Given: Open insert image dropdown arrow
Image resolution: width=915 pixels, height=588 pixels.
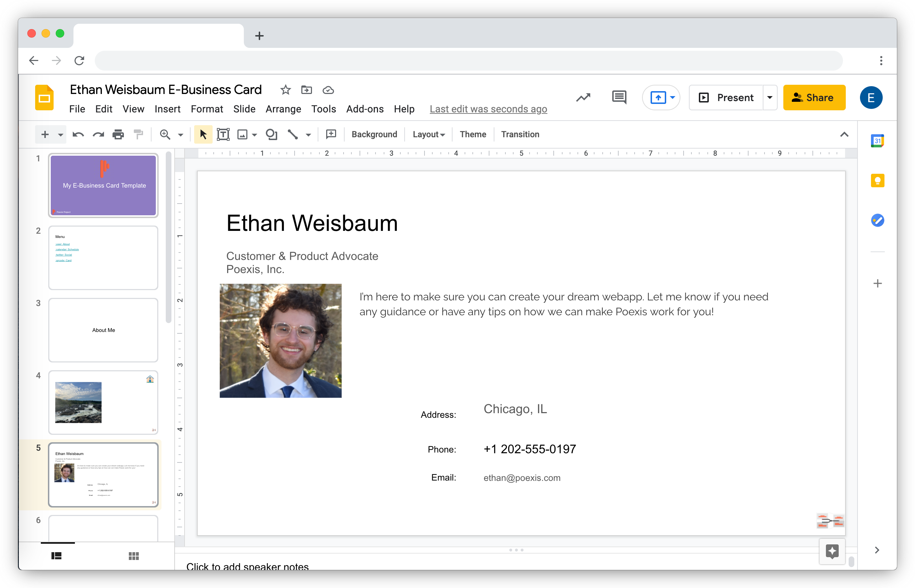Looking at the screenshot, I should (254, 135).
